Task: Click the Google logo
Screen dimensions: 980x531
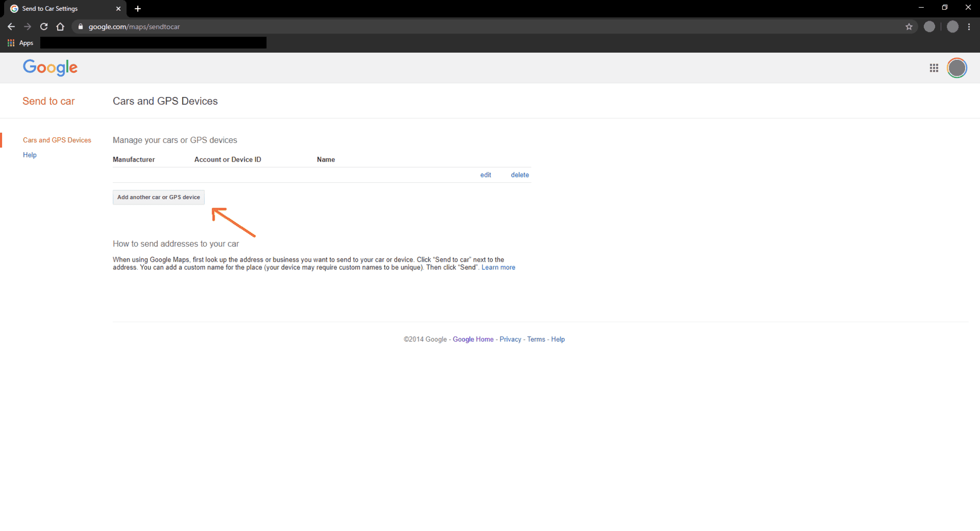Action: 50,68
